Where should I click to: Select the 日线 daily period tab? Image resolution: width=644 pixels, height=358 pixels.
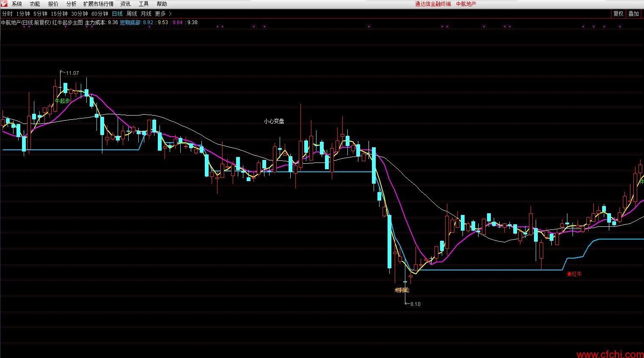[x=117, y=14]
